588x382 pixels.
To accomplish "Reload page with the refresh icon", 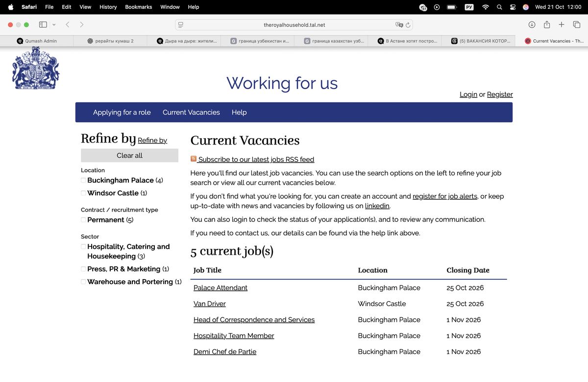I will pyautogui.click(x=408, y=24).
